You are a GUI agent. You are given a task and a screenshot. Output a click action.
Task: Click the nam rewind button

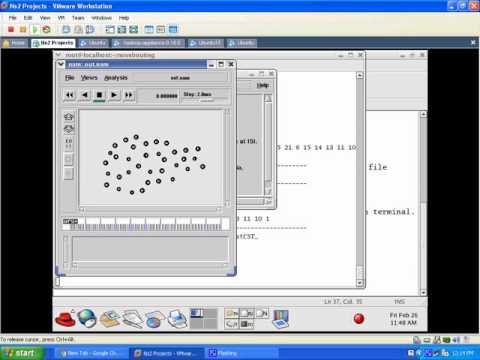click(70, 95)
